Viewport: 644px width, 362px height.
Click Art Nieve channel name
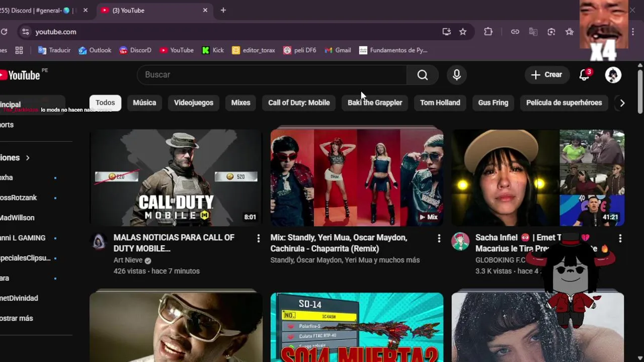128,260
